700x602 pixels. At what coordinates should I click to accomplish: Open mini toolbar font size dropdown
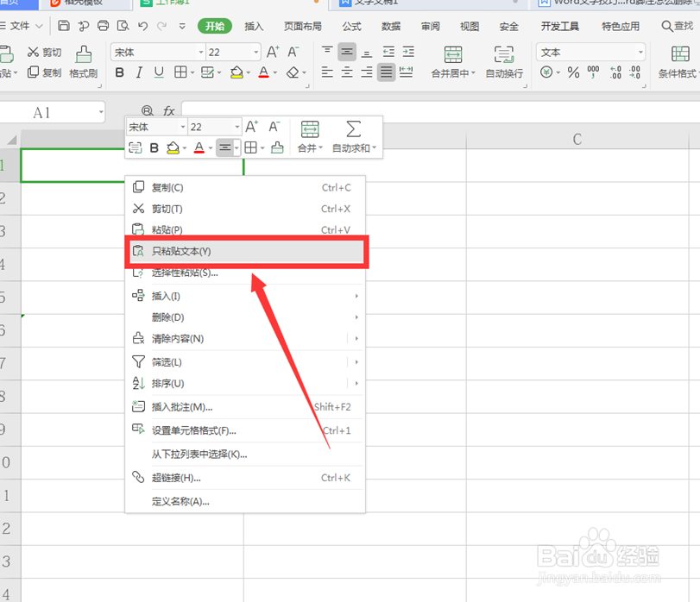point(237,127)
